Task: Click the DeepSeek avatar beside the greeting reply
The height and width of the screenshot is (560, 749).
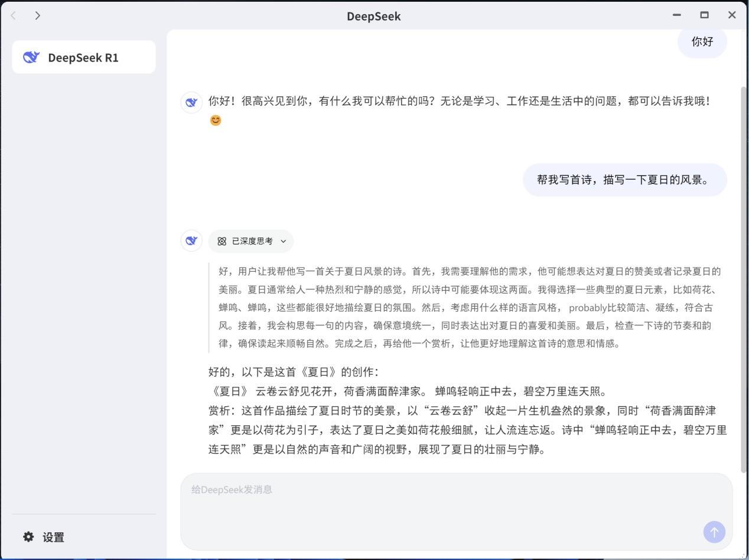Action: tap(191, 102)
